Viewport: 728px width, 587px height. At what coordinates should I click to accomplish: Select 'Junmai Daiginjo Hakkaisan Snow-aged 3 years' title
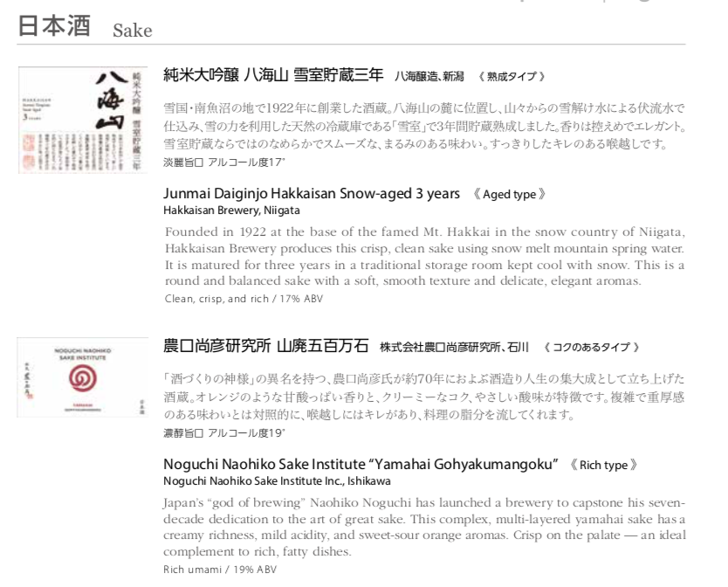point(312,193)
